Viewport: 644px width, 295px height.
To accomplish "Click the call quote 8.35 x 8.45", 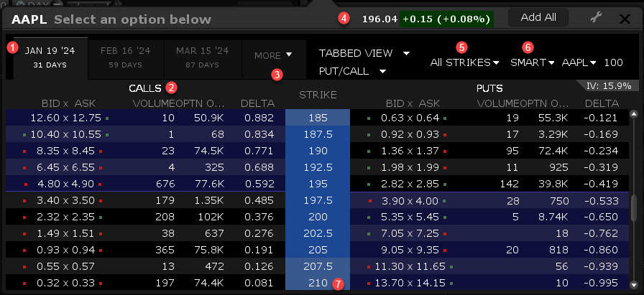I will tap(65, 151).
